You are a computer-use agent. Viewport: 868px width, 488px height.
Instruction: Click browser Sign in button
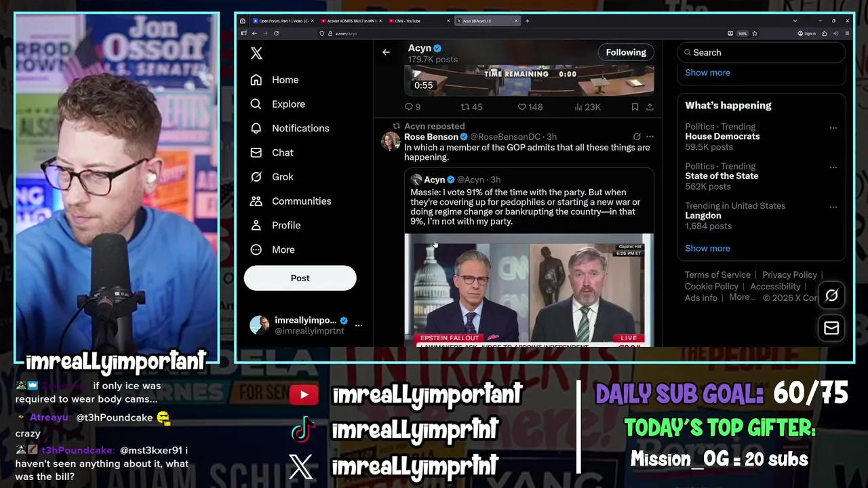point(806,33)
